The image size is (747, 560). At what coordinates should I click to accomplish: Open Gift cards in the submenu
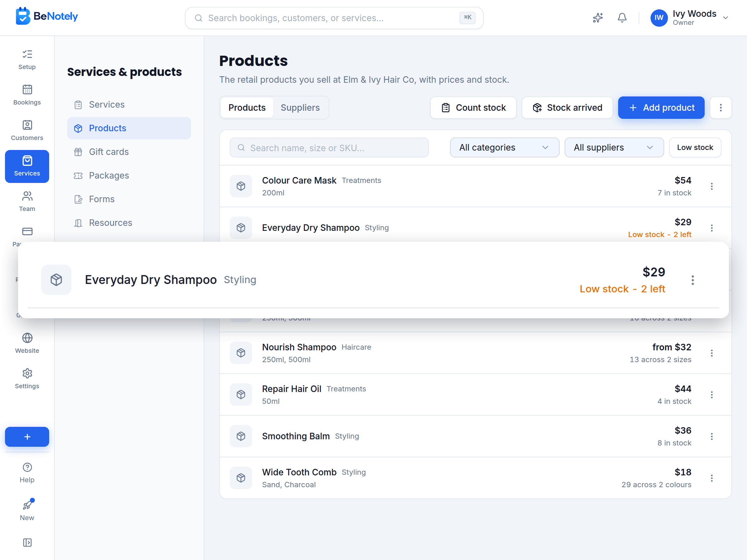click(129, 152)
